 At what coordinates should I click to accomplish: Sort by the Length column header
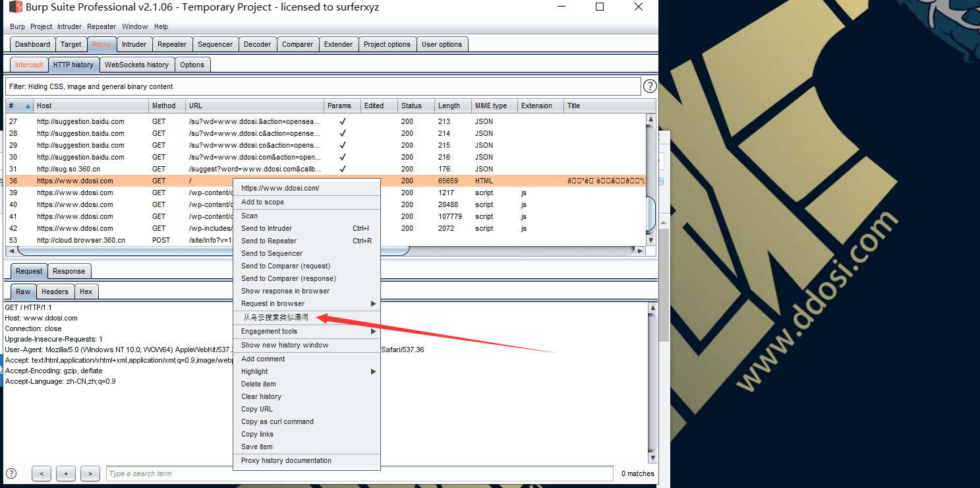453,106
